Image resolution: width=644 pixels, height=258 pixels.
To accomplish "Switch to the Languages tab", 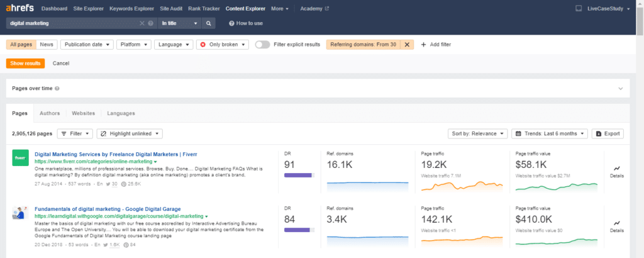I will click(121, 113).
